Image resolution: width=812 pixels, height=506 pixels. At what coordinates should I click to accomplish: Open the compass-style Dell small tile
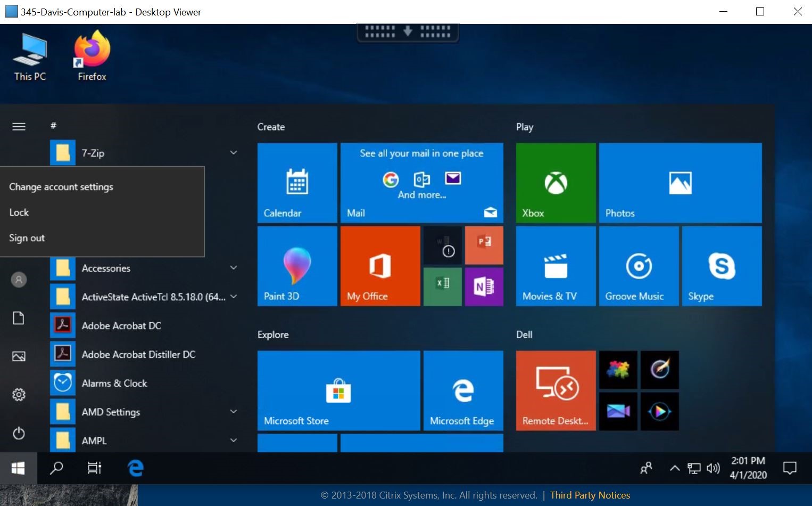660,370
